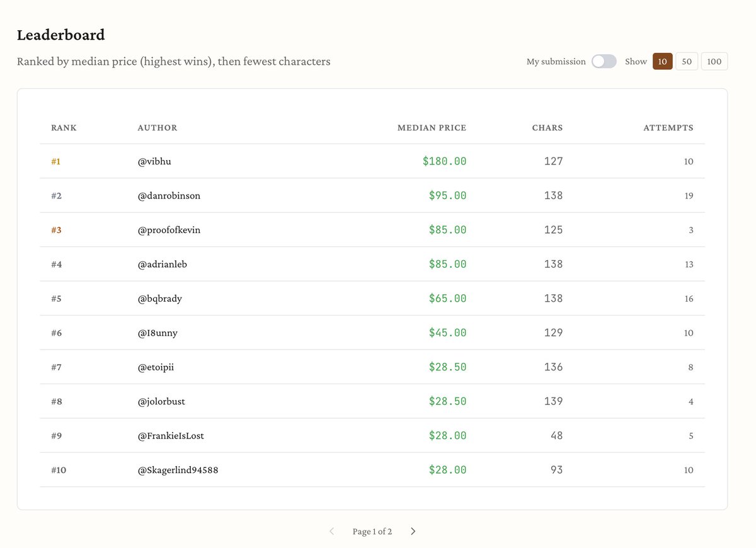This screenshot has height=548, width=756.
Task: Click the Leaderboard heading
Action: coord(60,35)
